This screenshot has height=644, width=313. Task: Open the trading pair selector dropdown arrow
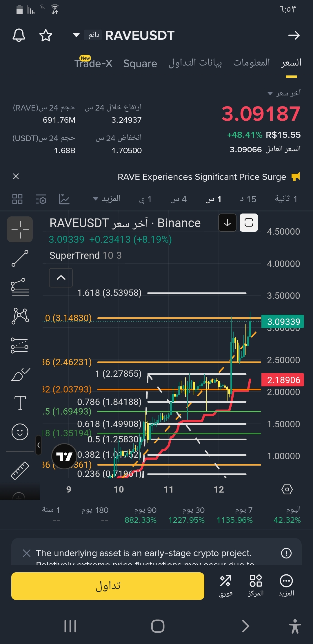76,35
